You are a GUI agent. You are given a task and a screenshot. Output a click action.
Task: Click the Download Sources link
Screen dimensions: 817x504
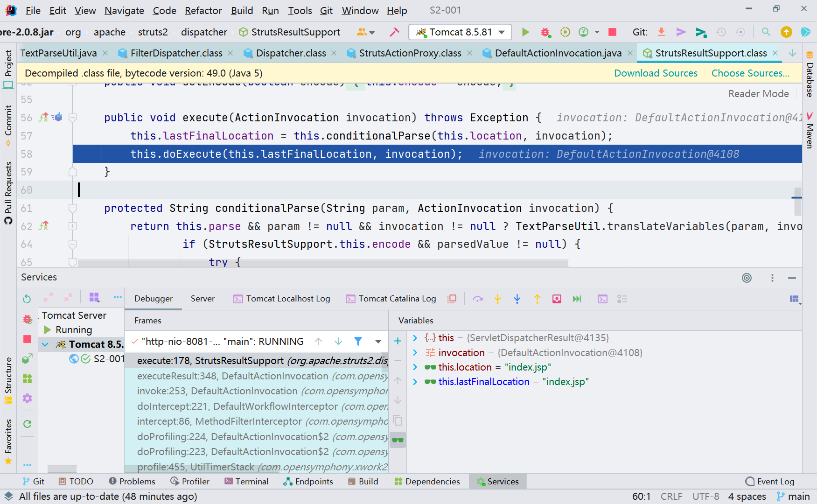[x=655, y=73]
